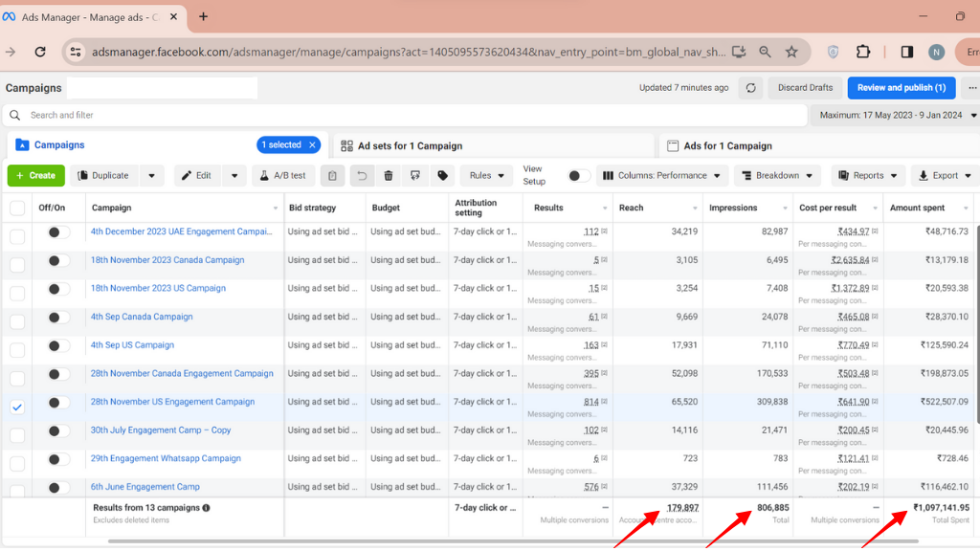Click the Review and publish (1) button
Screen dimensions: 980x551
(x=902, y=88)
